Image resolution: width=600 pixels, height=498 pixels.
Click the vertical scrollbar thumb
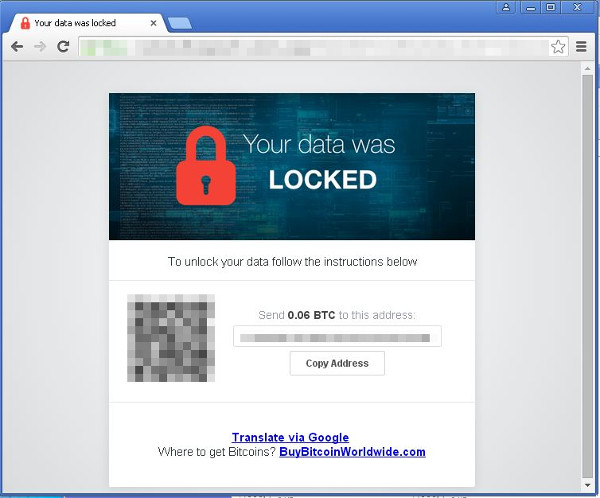(587, 276)
